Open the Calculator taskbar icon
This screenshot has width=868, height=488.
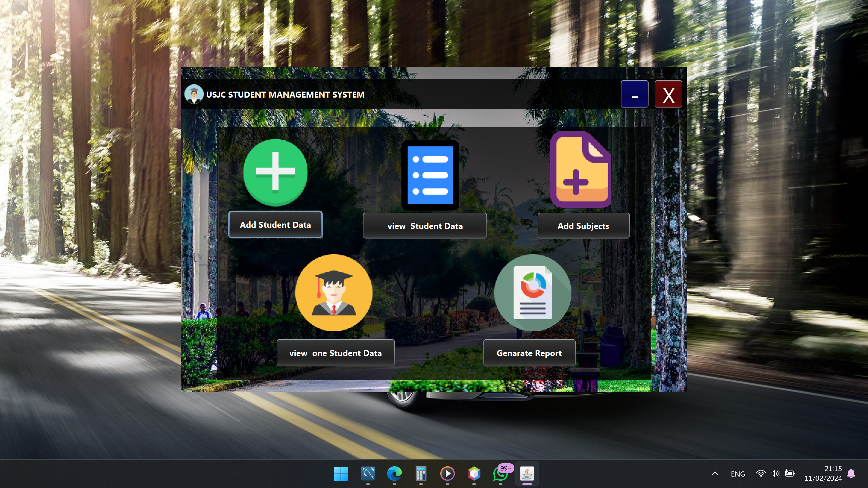[421, 474]
